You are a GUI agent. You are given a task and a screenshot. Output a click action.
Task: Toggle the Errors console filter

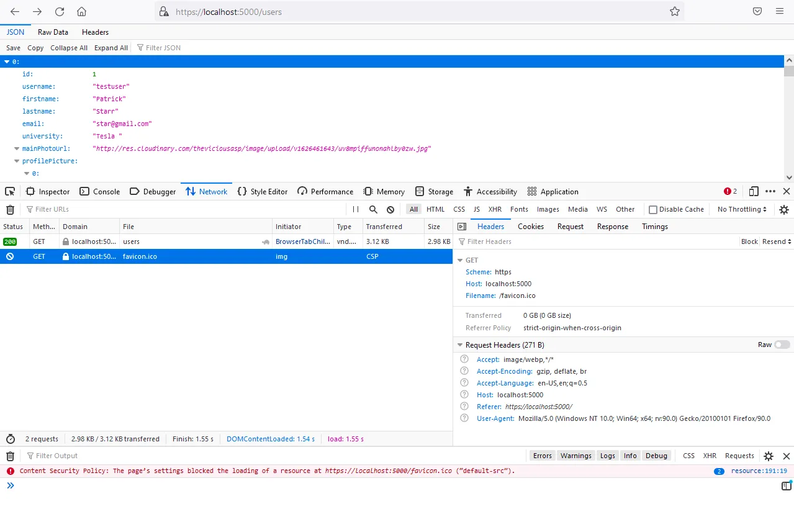(x=542, y=456)
